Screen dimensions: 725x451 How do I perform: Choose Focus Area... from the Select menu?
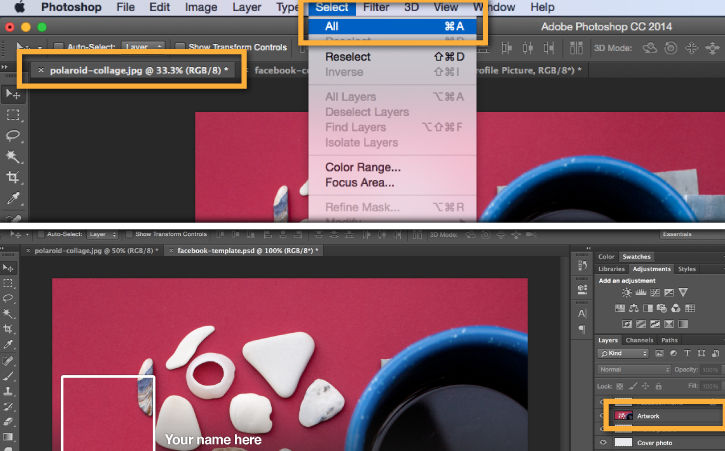click(x=392, y=182)
